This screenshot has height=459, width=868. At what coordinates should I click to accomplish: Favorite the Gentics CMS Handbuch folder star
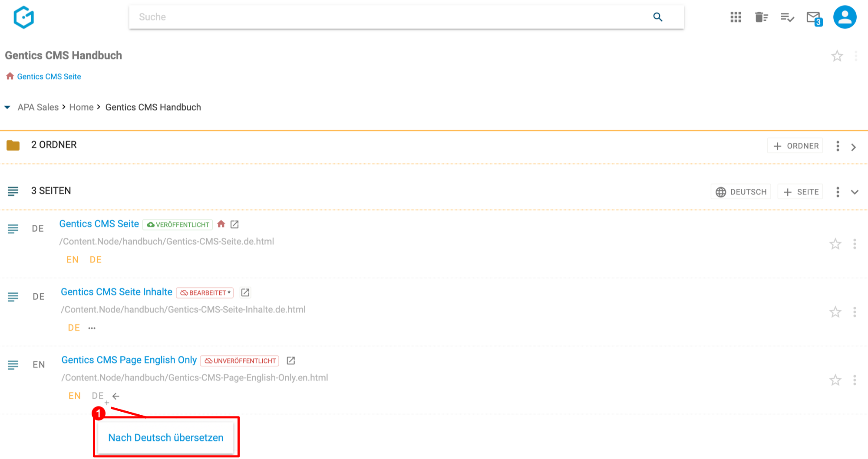(837, 56)
